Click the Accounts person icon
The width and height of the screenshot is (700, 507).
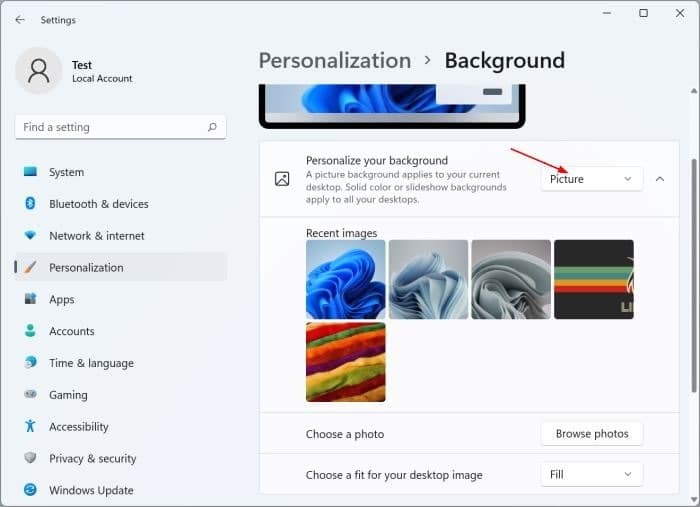(30, 331)
